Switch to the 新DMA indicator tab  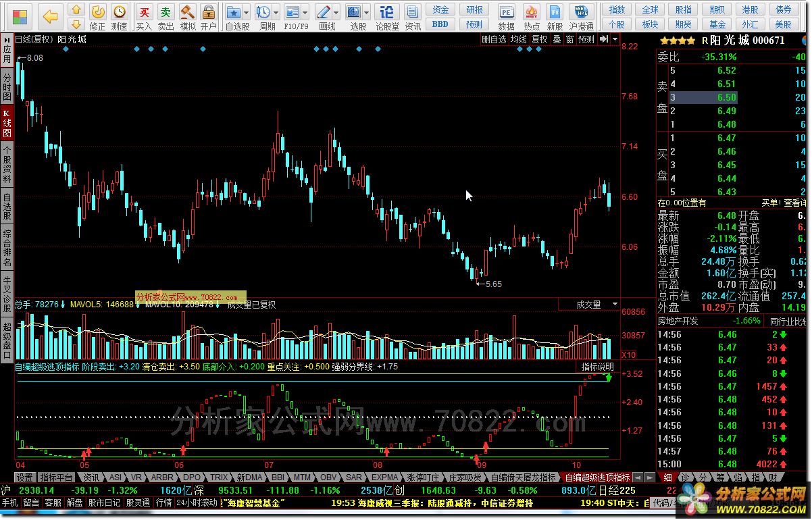249,477
